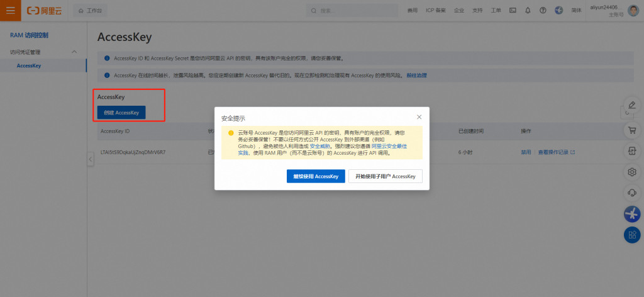Image resolution: width=644 pixels, height=297 pixels.
Task: Close the 安全提示 dialog
Action: pyautogui.click(x=419, y=117)
